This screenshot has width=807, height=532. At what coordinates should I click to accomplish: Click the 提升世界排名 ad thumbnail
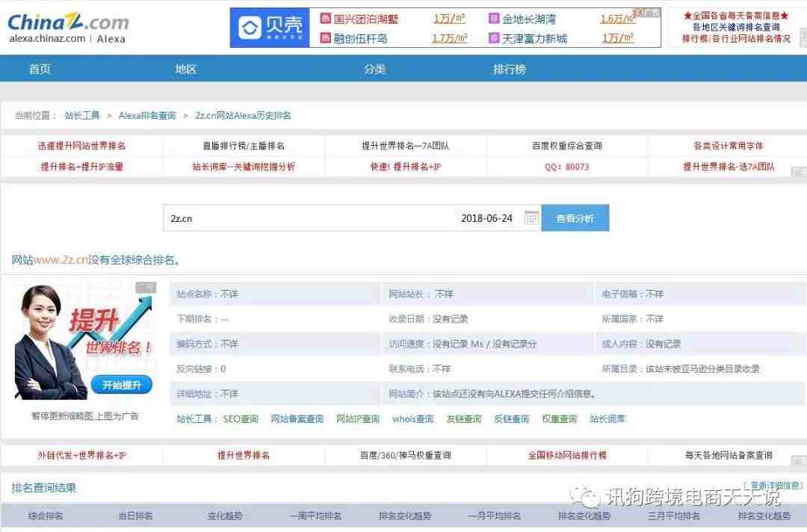click(x=85, y=341)
